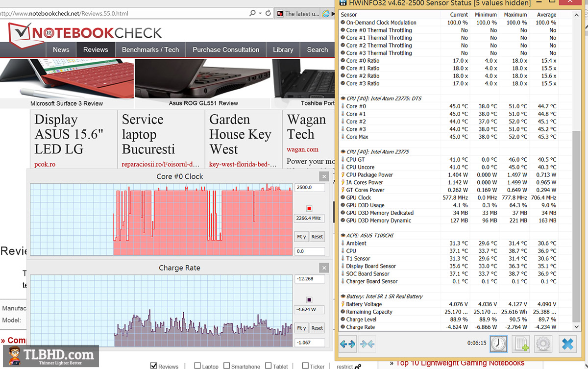Click the browser URL address field
This screenshot has width=588, height=369.
pos(122,14)
